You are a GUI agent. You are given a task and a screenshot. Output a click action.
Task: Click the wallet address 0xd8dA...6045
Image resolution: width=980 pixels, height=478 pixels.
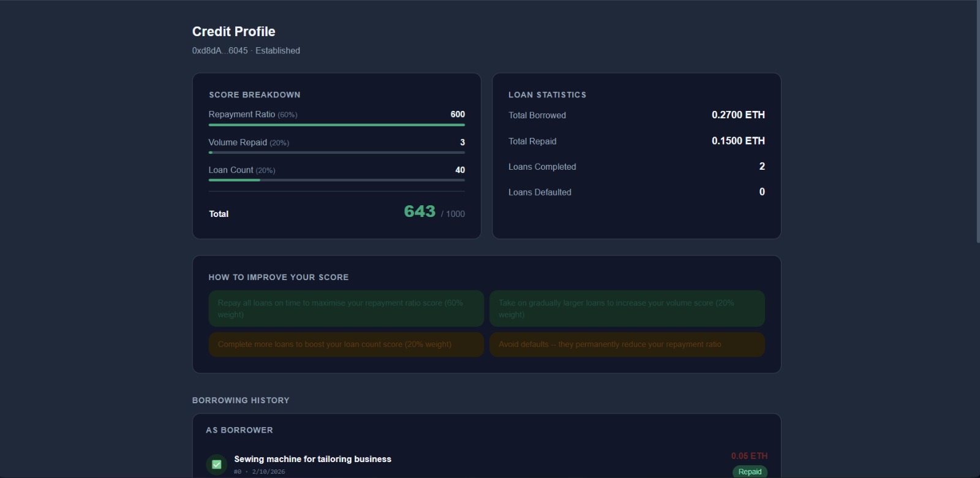(220, 51)
